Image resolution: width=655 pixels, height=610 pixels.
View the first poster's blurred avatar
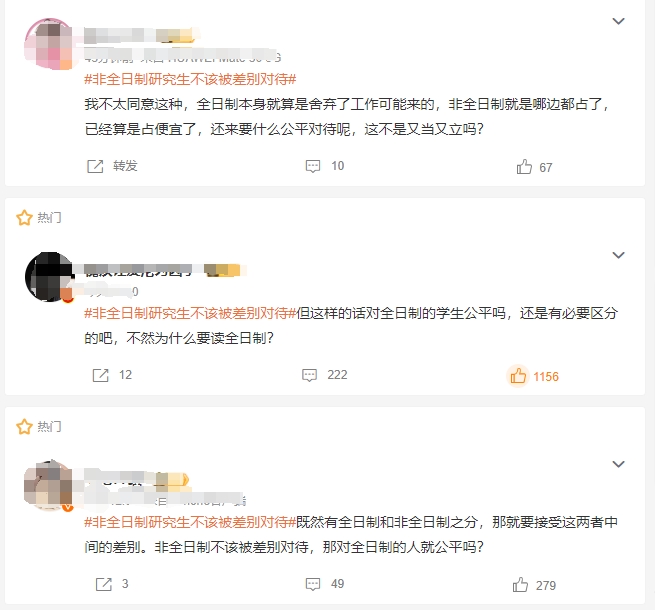(49, 43)
